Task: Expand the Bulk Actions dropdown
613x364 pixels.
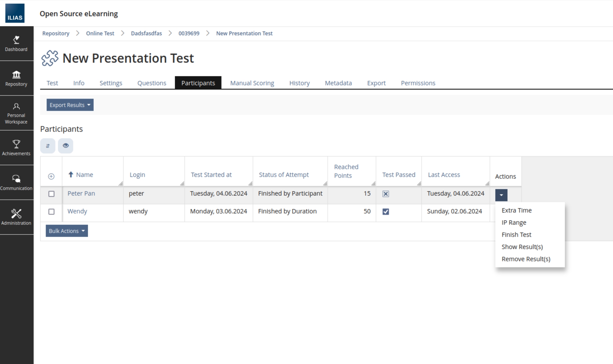Action: pyautogui.click(x=66, y=231)
